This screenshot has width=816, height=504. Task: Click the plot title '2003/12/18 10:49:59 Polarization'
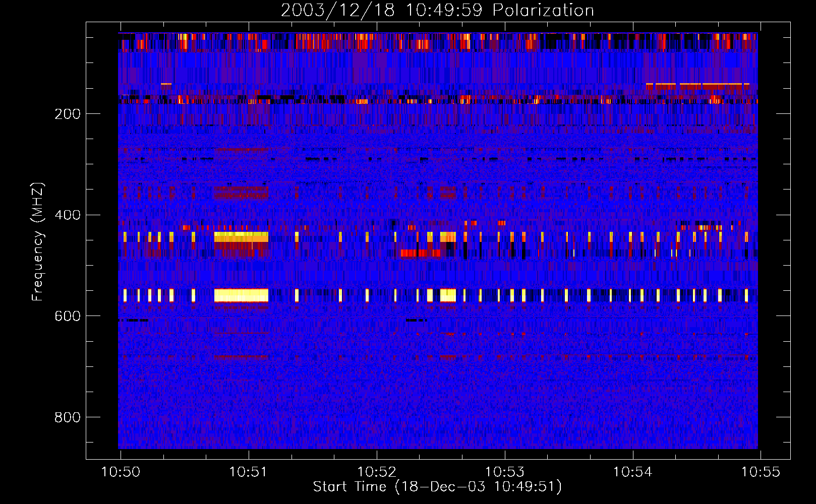[437, 10]
